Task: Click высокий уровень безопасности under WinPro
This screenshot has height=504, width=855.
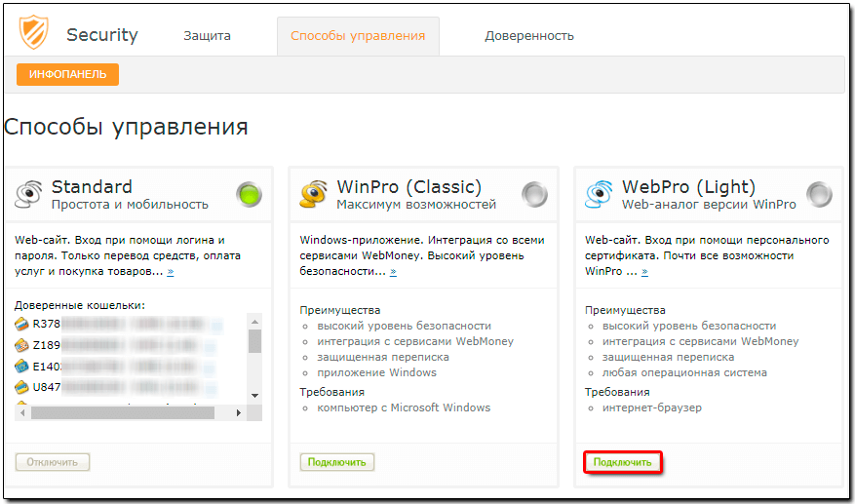Action: (404, 326)
